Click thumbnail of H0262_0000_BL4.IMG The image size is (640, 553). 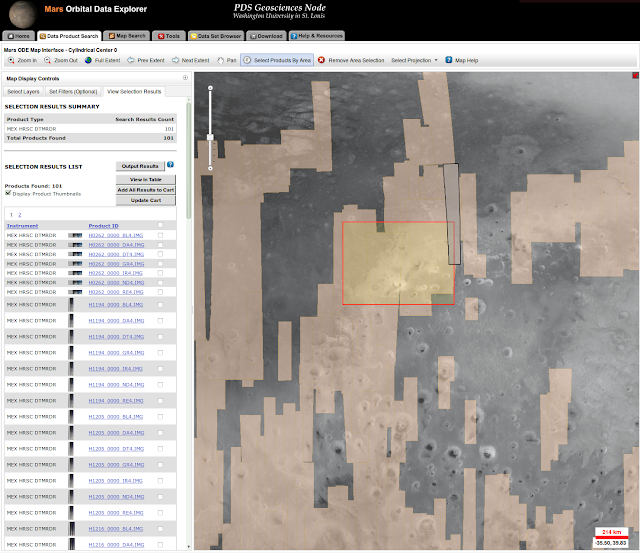75,235
